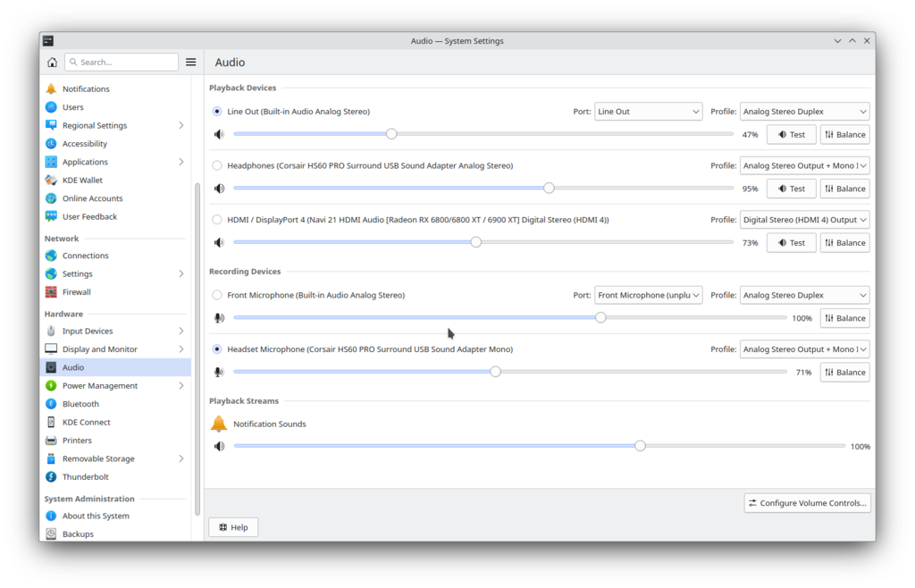The height and width of the screenshot is (588, 915).
Task: Open KDE Connect settings
Action: click(x=86, y=422)
